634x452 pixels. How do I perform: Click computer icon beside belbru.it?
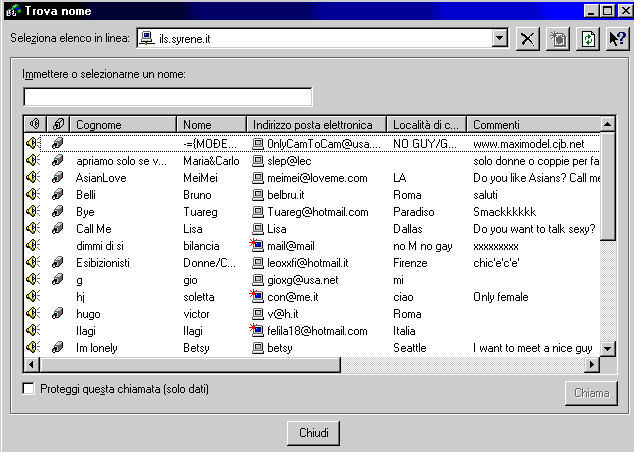click(258, 195)
